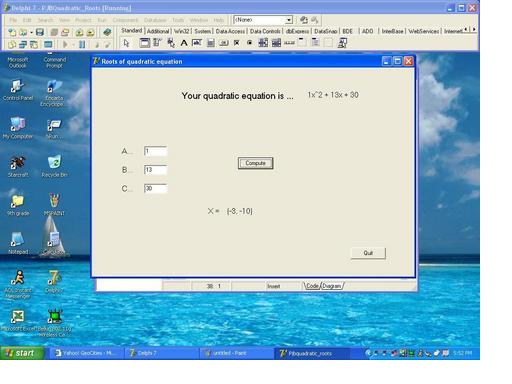Viewport: 512px width, 384px height.
Task: Select the Label component in the palette
Action: (184, 43)
